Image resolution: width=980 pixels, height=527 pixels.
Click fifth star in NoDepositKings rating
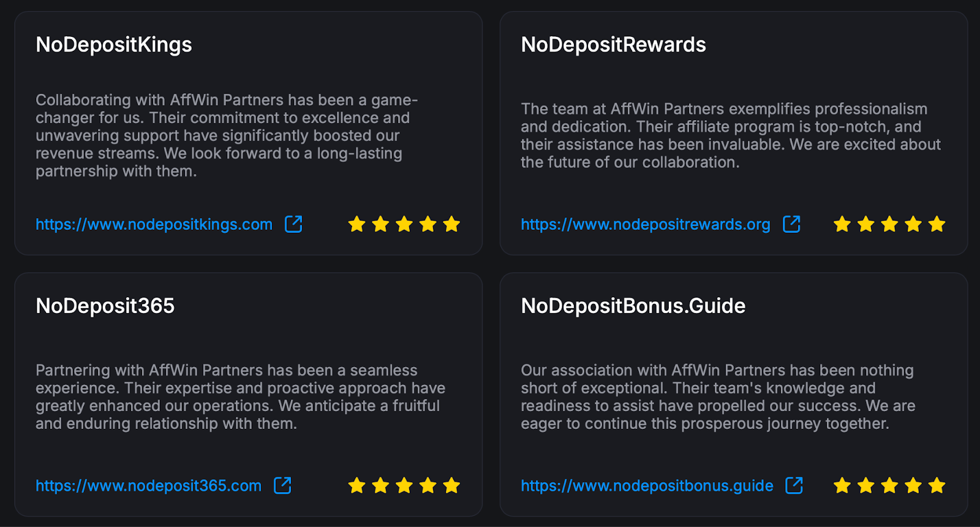tap(451, 224)
